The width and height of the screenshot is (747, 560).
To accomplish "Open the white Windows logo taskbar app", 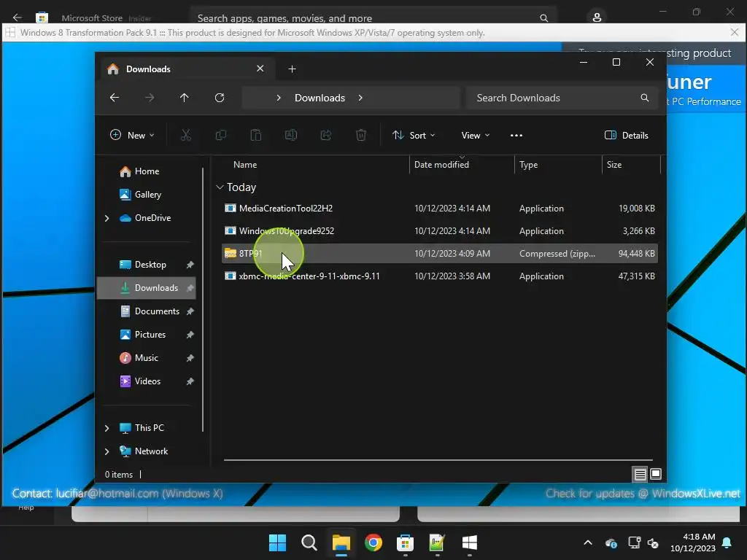I will 469,542.
